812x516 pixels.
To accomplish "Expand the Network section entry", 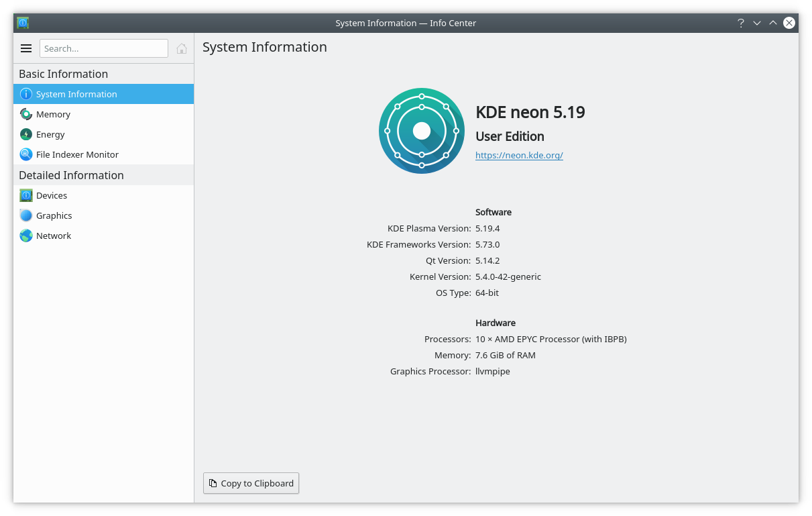I will [x=54, y=236].
